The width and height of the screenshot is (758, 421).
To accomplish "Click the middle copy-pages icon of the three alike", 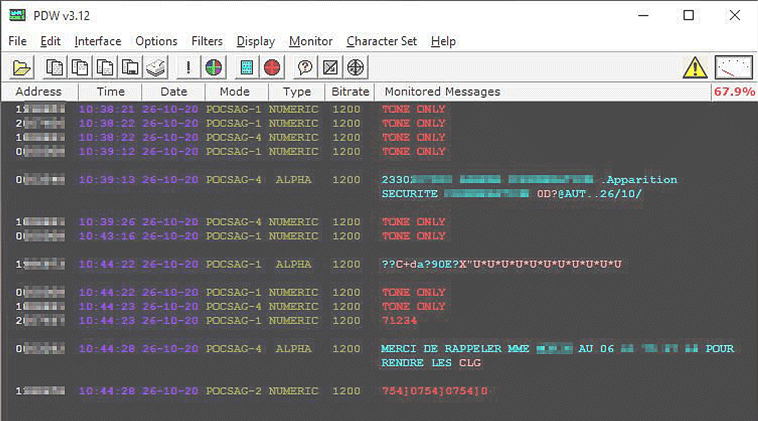I will click(x=80, y=67).
